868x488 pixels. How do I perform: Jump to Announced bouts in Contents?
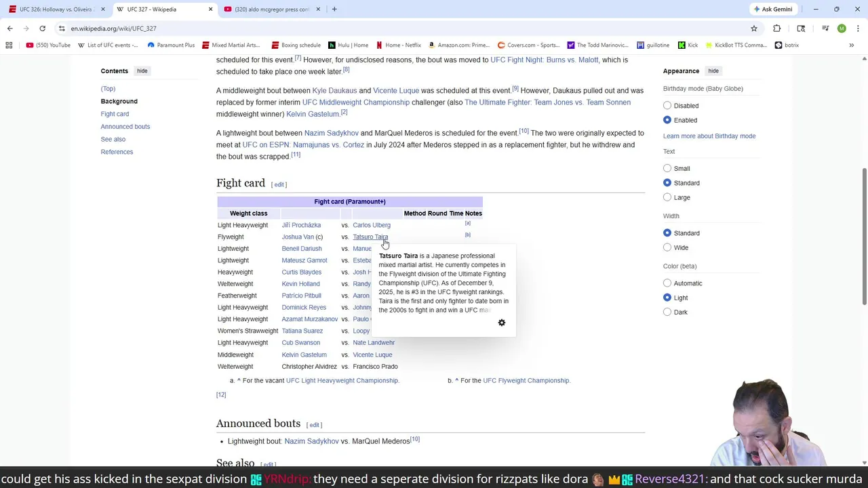[x=125, y=127]
